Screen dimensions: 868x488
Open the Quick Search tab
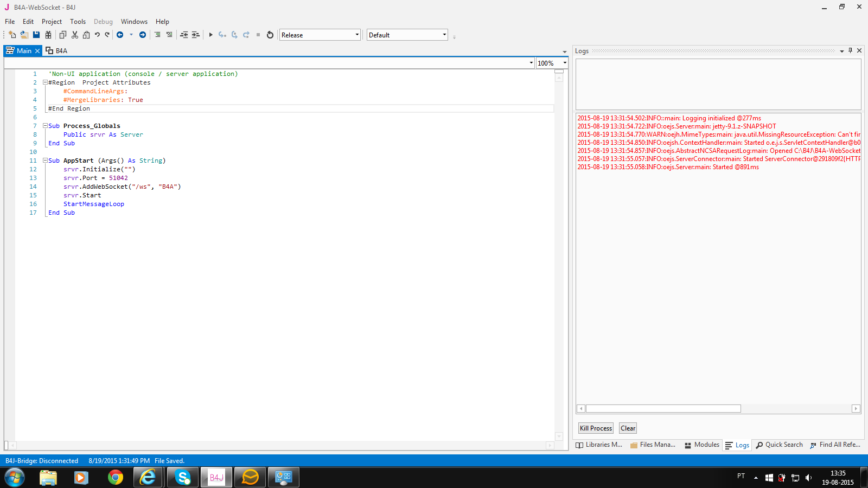[x=779, y=445]
